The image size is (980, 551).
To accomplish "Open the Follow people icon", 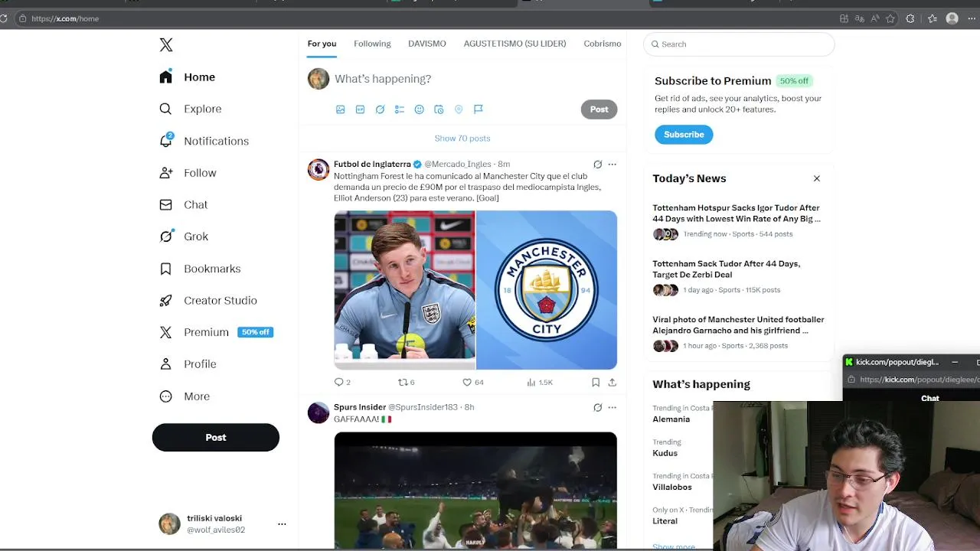I will [x=165, y=173].
